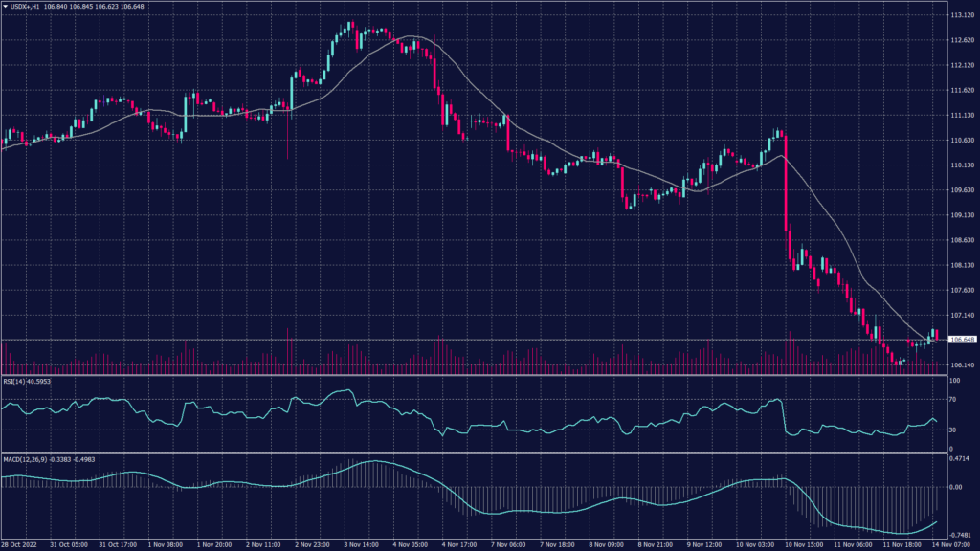This screenshot has height=551, width=980.
Task: Click the 108.630 price scale level
Action: [x=961, y=240]
